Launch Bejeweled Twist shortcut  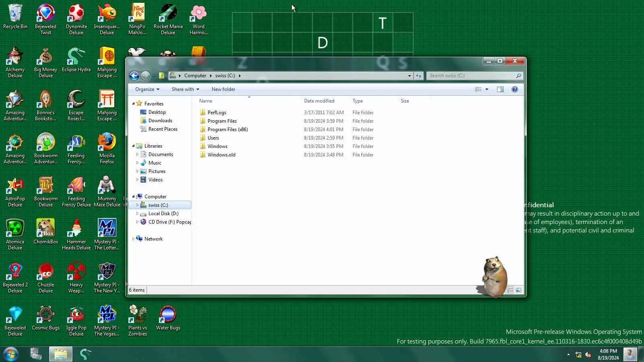click(x=46, y=19)
